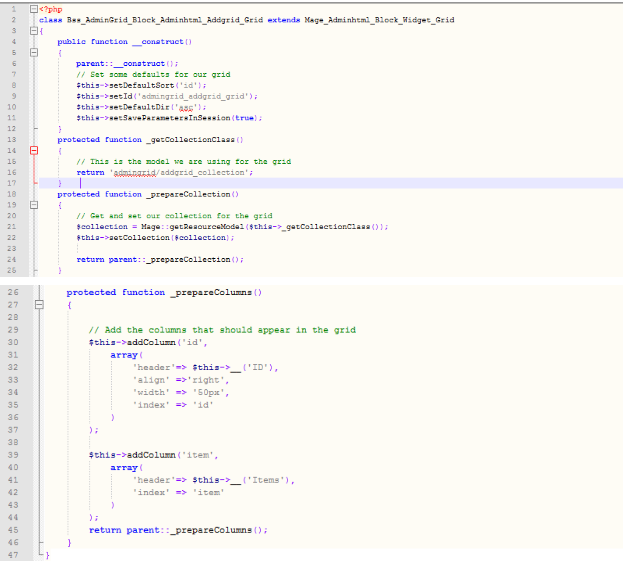This screenshot has height=565, width=627.
Task: Click the setDefaultSort('id') statement
Action: pyautogui.click(x=141, y=85)
